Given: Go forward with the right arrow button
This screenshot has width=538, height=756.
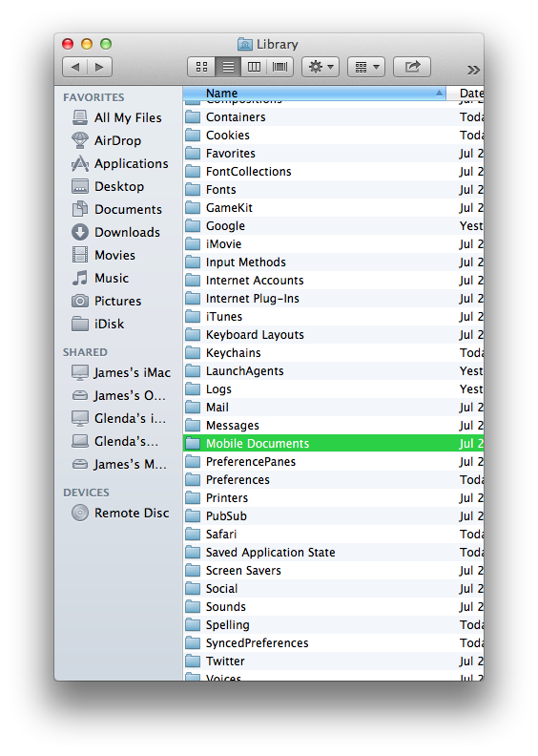Looking at the screenshot, I should 100,67.
